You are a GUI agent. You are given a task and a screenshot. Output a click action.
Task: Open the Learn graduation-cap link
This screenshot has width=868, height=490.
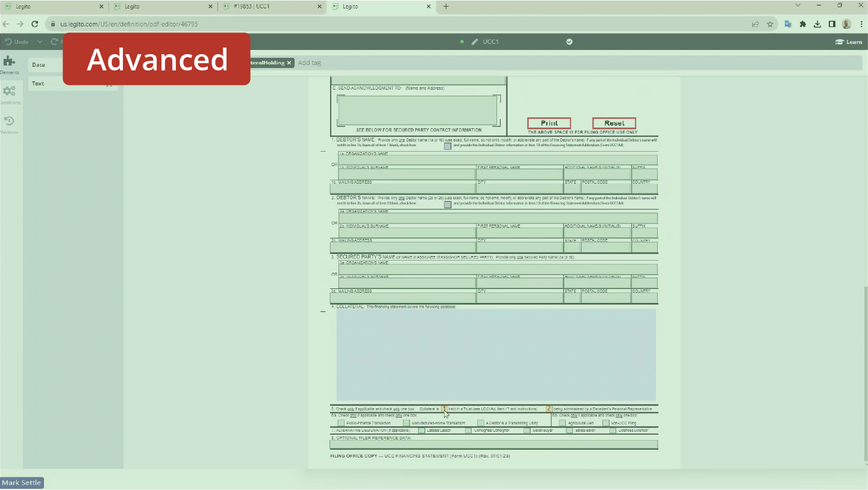coord(848,42)
